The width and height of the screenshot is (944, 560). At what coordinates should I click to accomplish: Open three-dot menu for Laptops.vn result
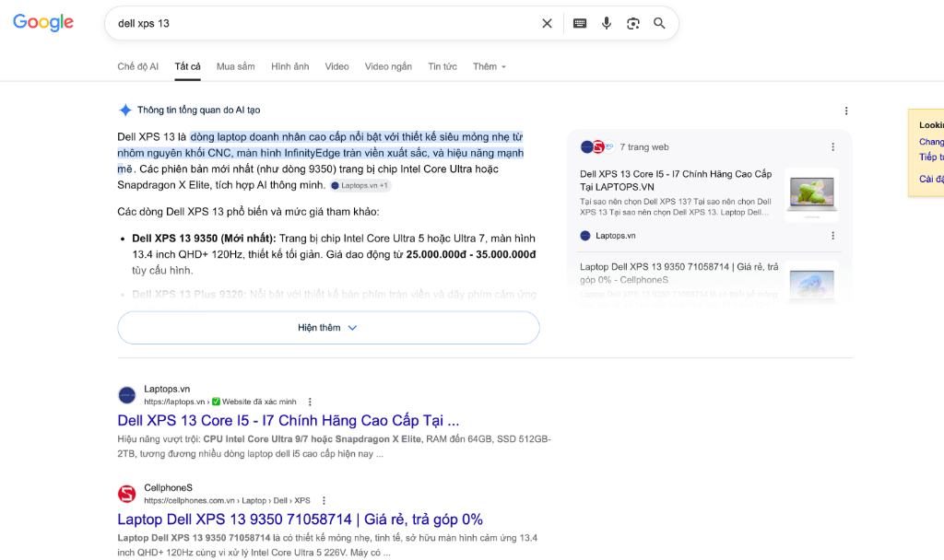pos(310,402)
